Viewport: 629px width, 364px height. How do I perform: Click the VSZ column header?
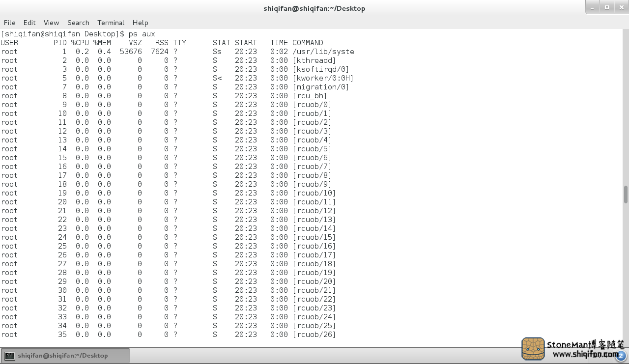[135, 43]
